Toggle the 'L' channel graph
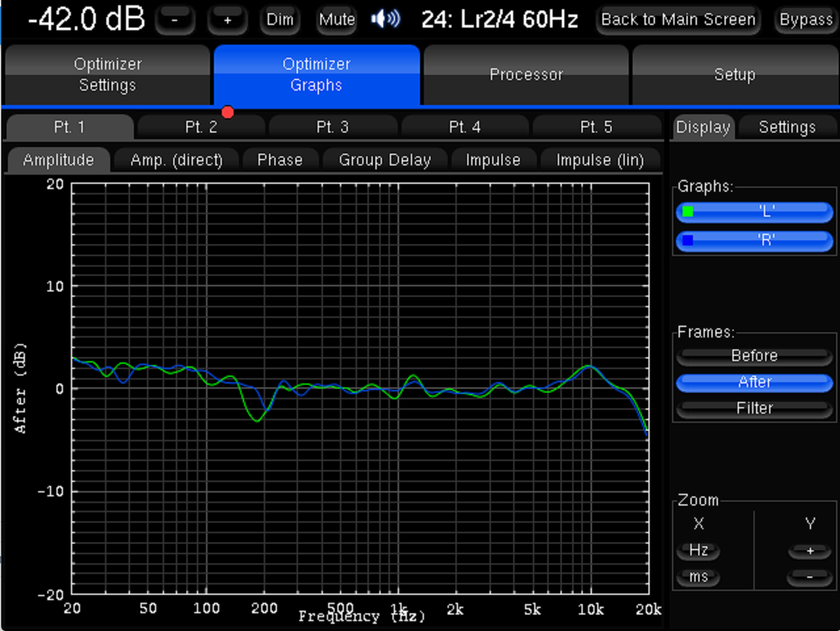 point(755,212)
